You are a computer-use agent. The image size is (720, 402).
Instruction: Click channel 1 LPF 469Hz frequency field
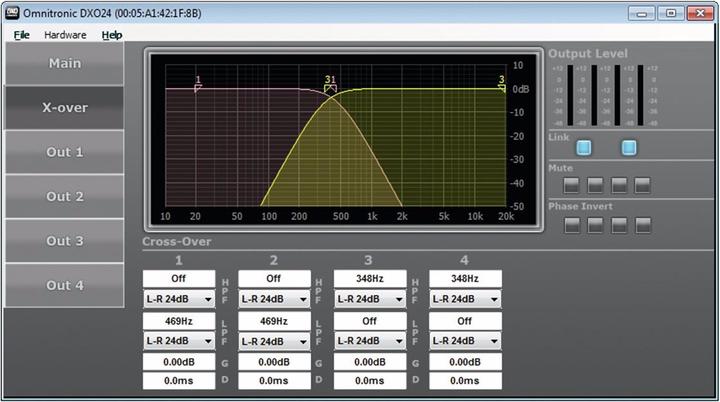click(x=179, y=321)
